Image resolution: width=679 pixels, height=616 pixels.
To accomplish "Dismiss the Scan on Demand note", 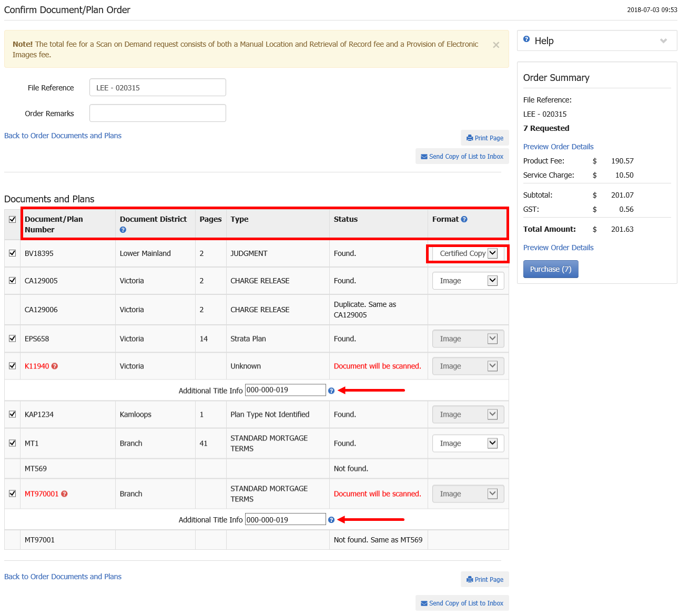I will point(496,45).
